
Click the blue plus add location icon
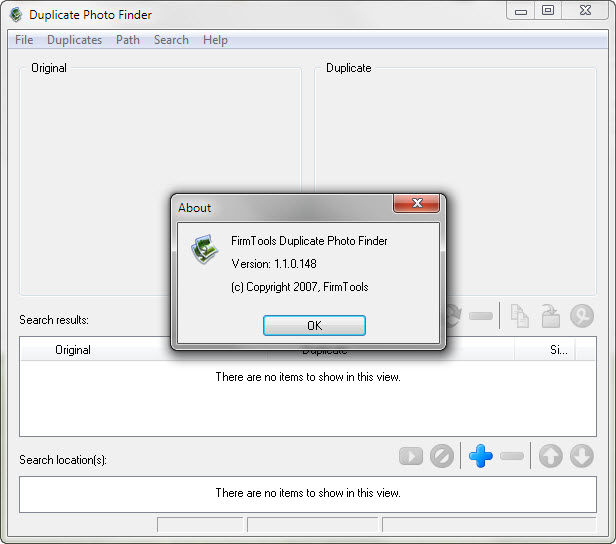pyautogui.click(x=480, y=456)
